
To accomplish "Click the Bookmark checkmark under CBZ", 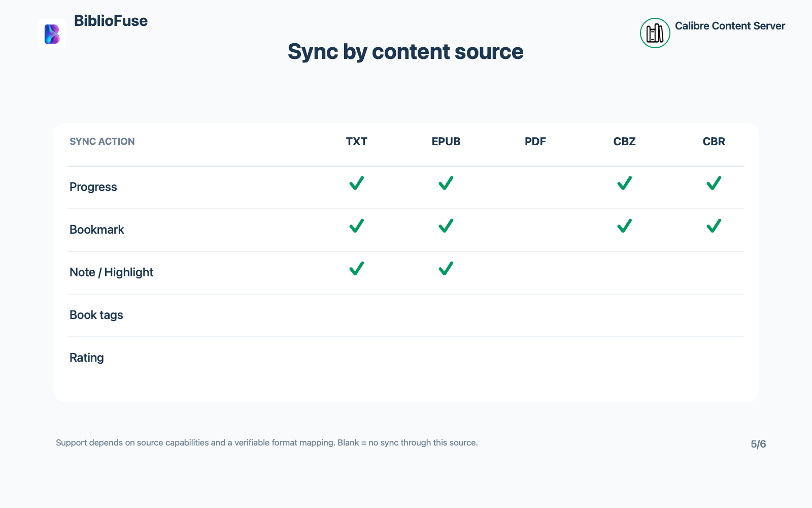I will pyautogui.click(x=625, y=226).
